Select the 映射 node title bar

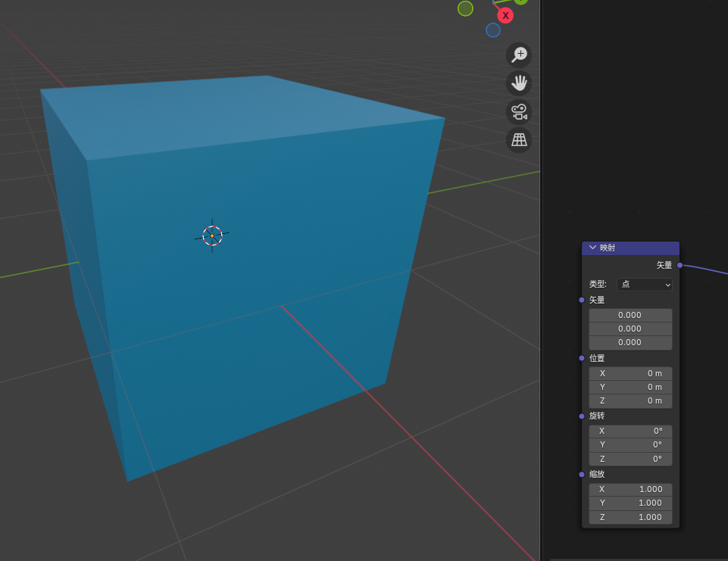[x=640, y=248]
